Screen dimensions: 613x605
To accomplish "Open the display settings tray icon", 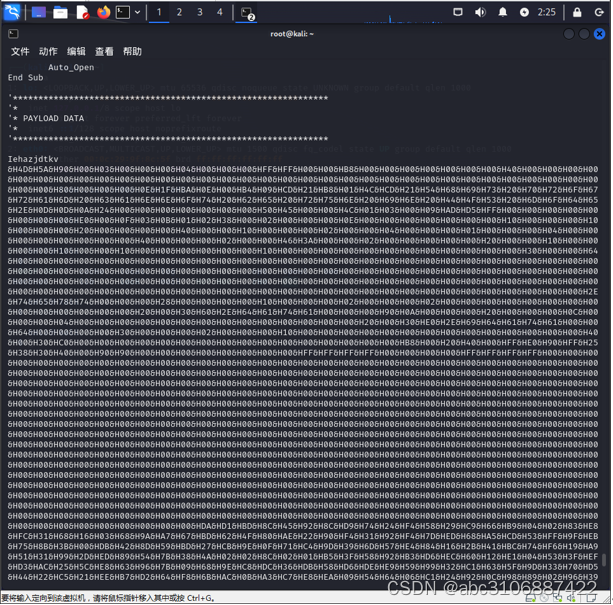I will point(458,12).
